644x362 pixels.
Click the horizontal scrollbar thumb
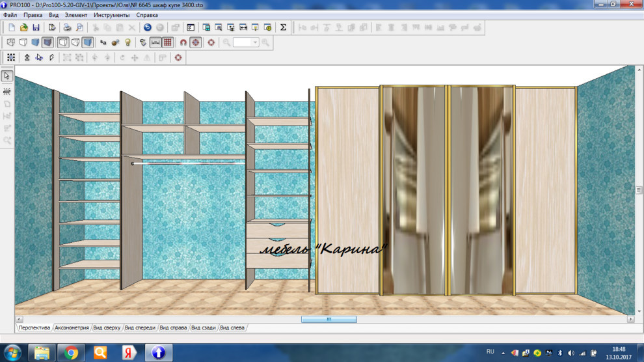[329, 320]
